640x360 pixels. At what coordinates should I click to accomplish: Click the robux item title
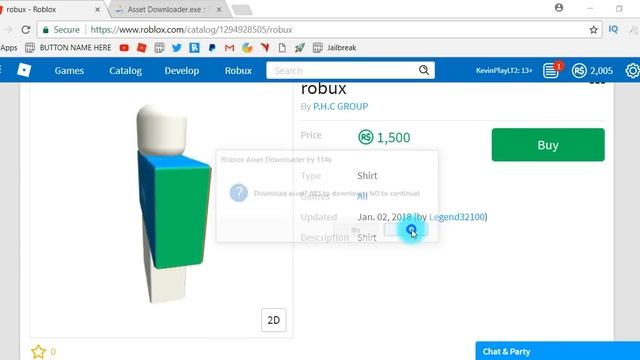point(324,88)
